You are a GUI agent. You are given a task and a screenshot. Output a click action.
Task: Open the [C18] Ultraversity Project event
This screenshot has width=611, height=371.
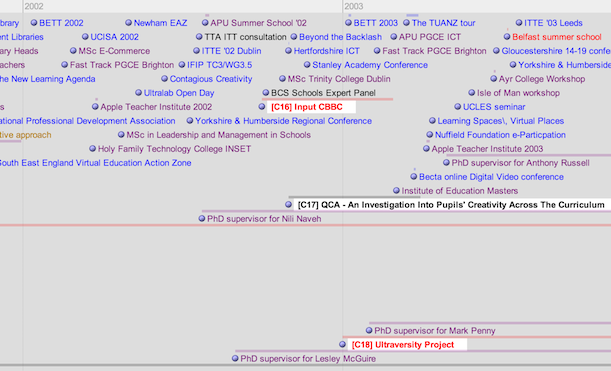pyautogui.click(x=407, y=345)
